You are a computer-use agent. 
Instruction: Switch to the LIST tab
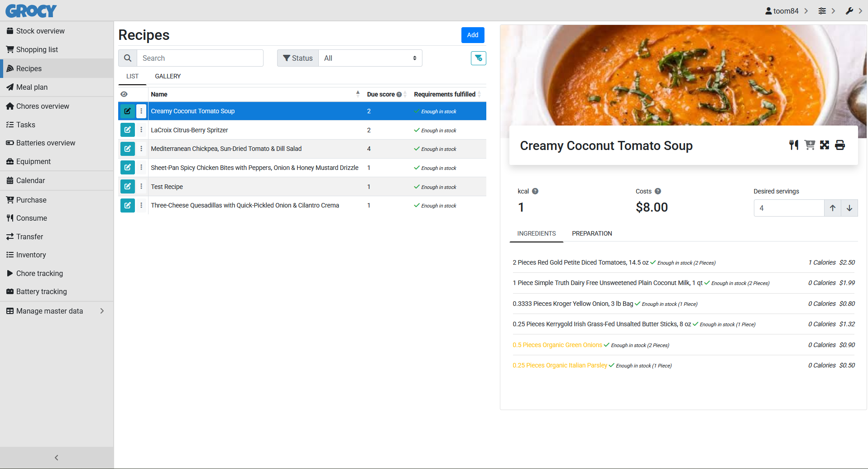pos(132,76)
